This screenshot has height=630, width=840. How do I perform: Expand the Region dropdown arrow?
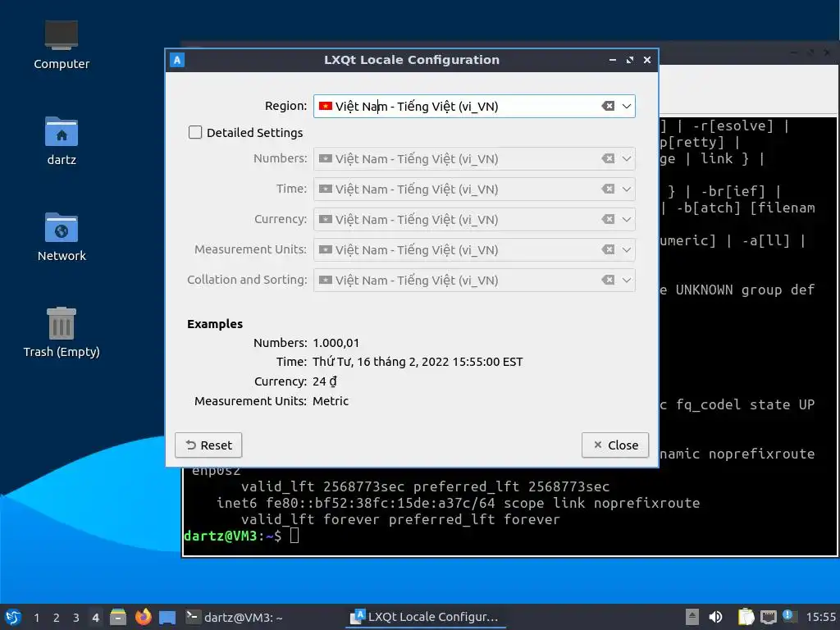[626, 106]
